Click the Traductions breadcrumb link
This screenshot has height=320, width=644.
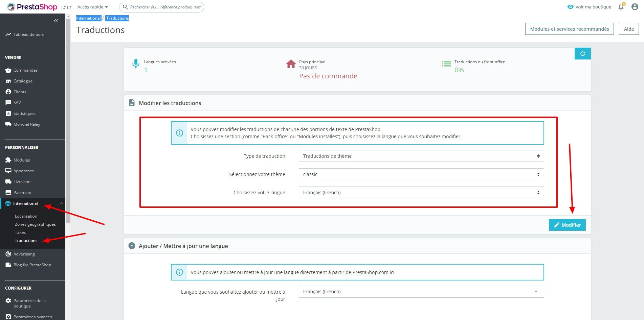click(117, 18)
